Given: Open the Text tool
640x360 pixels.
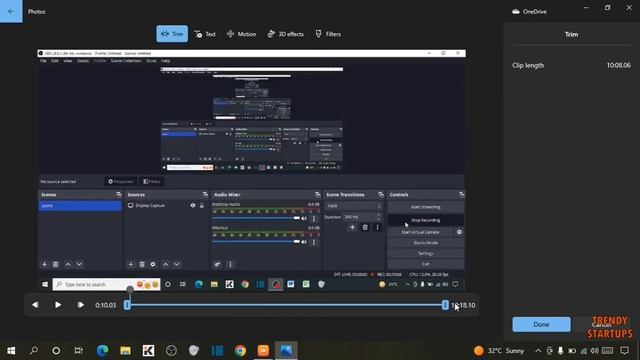Looking at the screenshot, I should 205,34.
